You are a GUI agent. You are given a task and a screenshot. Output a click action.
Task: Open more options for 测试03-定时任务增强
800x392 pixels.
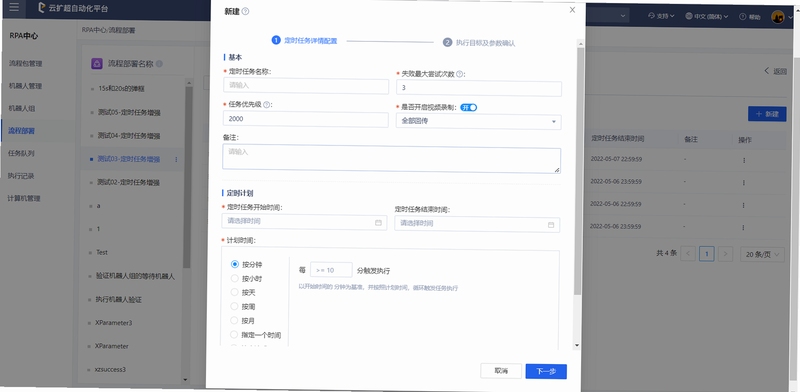click(177, 160)
